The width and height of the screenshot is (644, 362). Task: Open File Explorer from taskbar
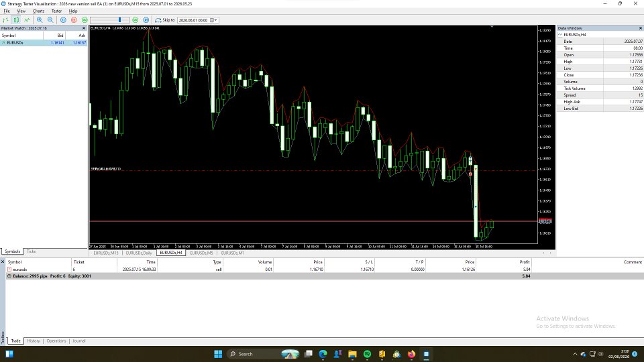point(352,354)
